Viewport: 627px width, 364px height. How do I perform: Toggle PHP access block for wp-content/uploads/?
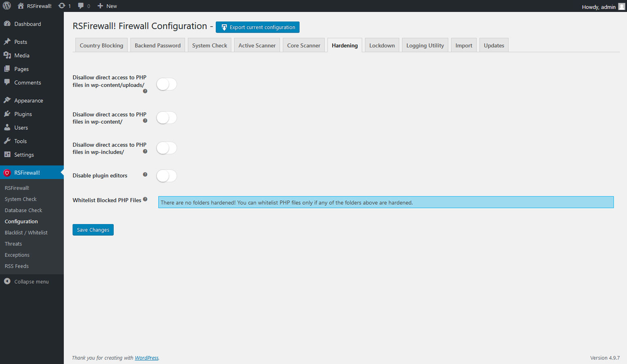coord(167,84)
